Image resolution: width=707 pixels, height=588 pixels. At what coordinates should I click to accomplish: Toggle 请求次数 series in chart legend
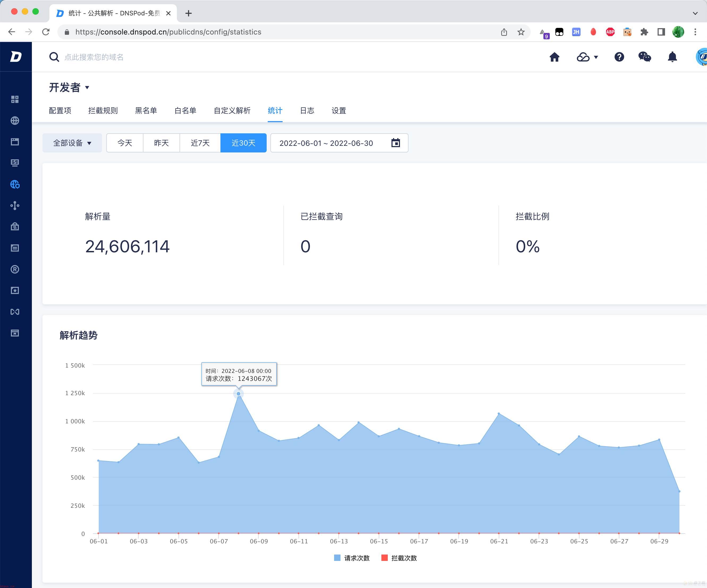[352, 558]
